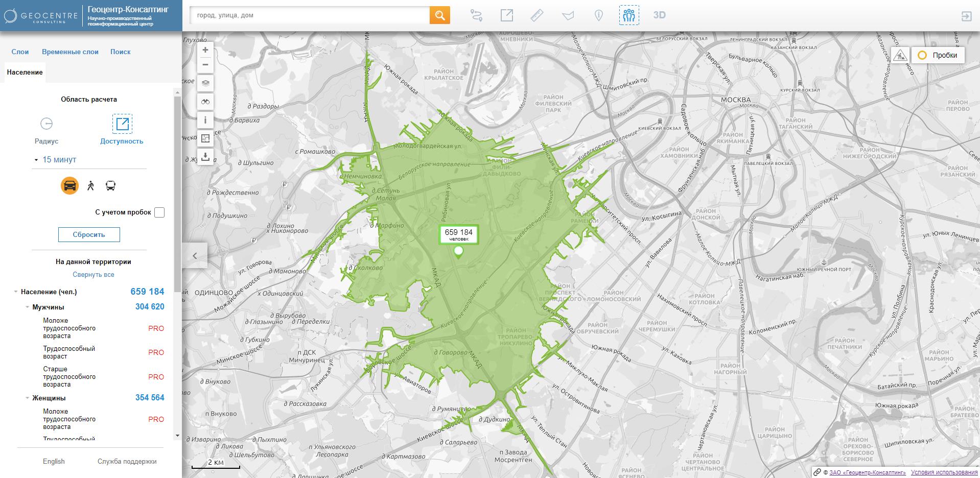980x478 pixels.
Task: Click PRO next to Мужчины 'Трудоспособный возраст'
Action: pyautogui.click(x=156, y=352)
